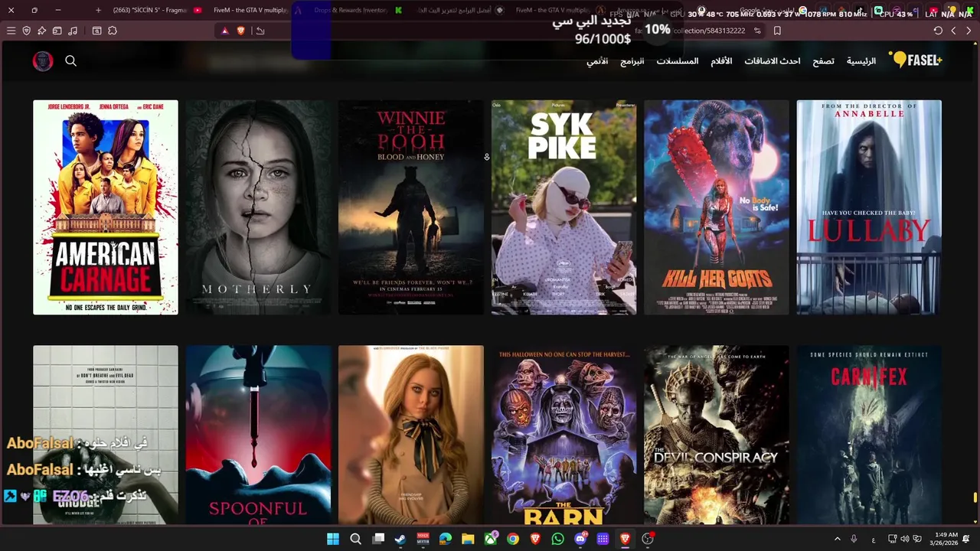Image resolution: width=980 pixels, height=551 pixels.
Task: Click the tab search icon in toolbar
Action: (96, 31)
